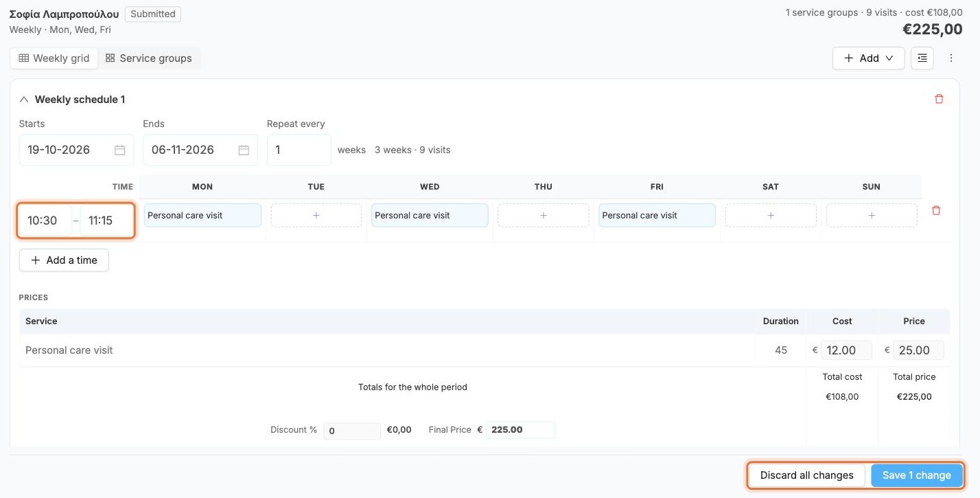Click the MON column header

point(202,187)
